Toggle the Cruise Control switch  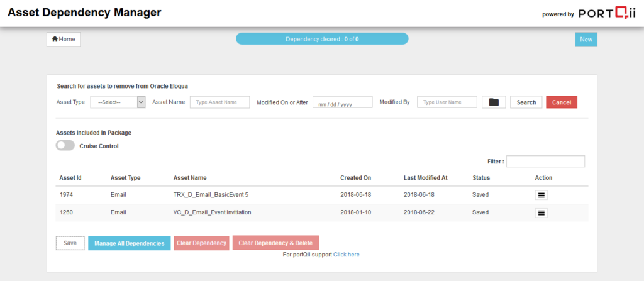click(x=65, y=146)
